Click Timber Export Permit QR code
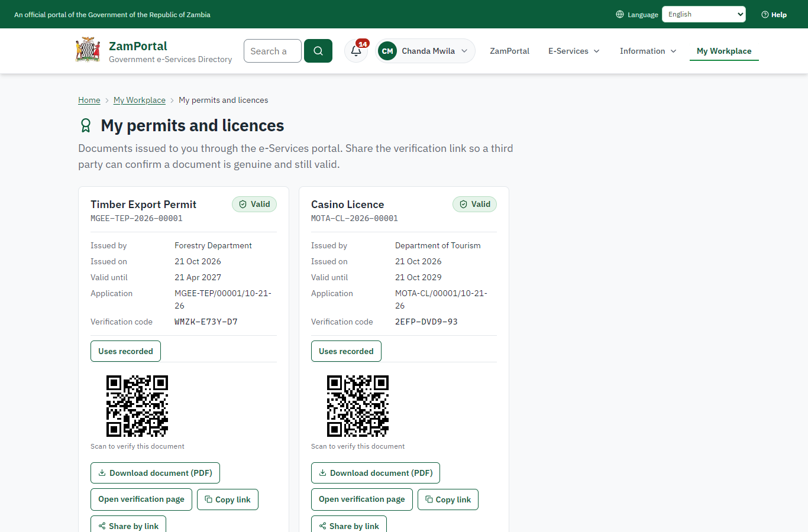Image resolution: width=808 pixels, height=532 pixels. (x=137, y=406)
